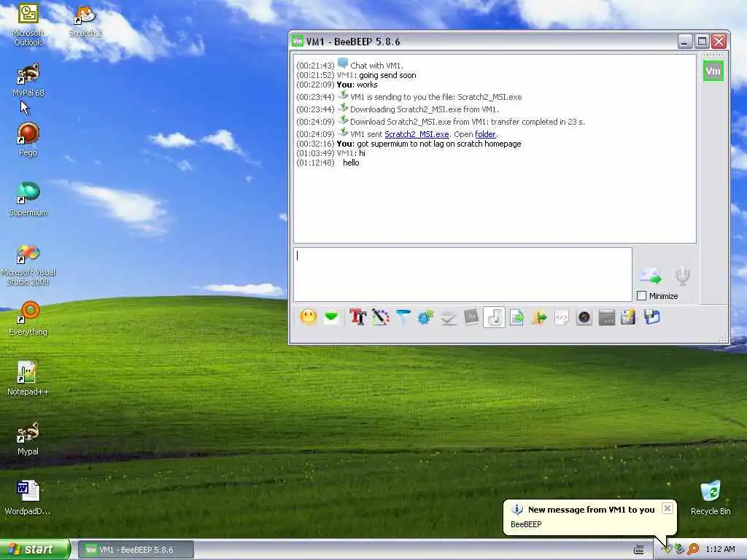This screenshot has height=560, width=747.
Task: Click the notepad with pencil icon
Action: 628,316
